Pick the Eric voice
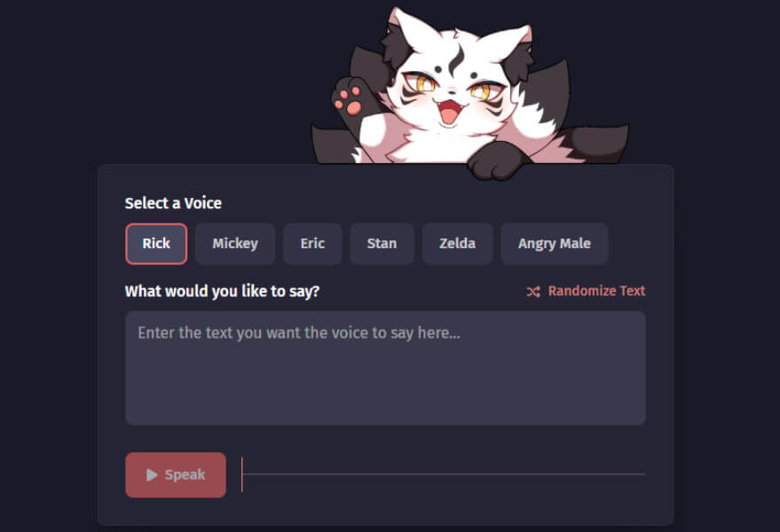This screenshot has width=780, height=532. (x=312, y=244)
